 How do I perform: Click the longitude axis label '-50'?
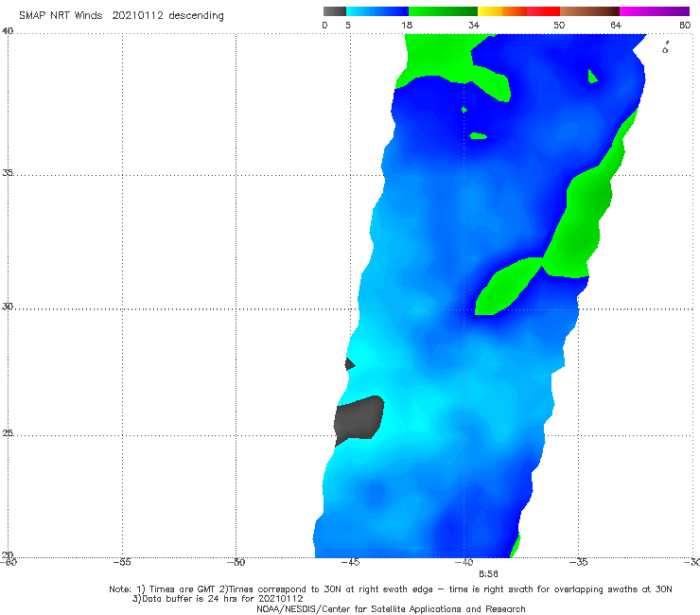pos(236,562)
